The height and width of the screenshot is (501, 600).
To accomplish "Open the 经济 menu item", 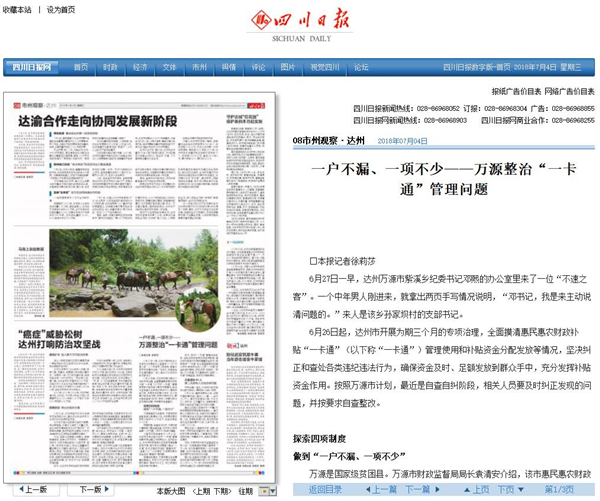I will click(x=140, y=67).
